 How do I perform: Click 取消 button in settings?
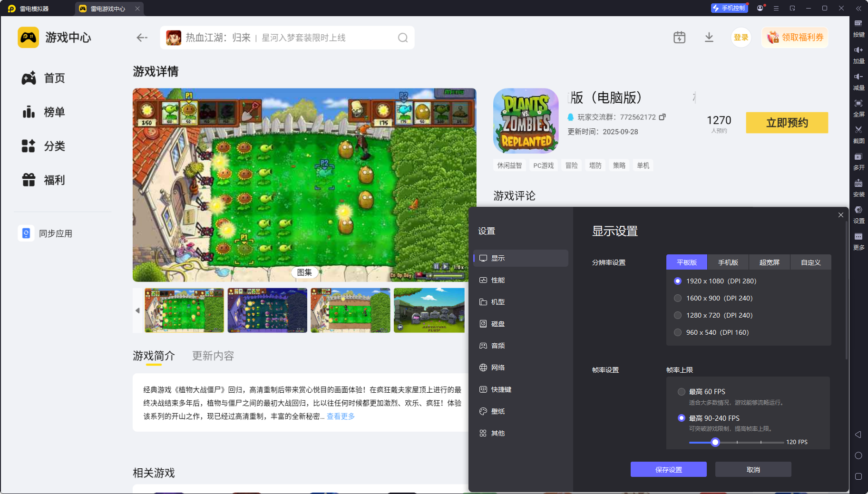click(x=753, y=469)
